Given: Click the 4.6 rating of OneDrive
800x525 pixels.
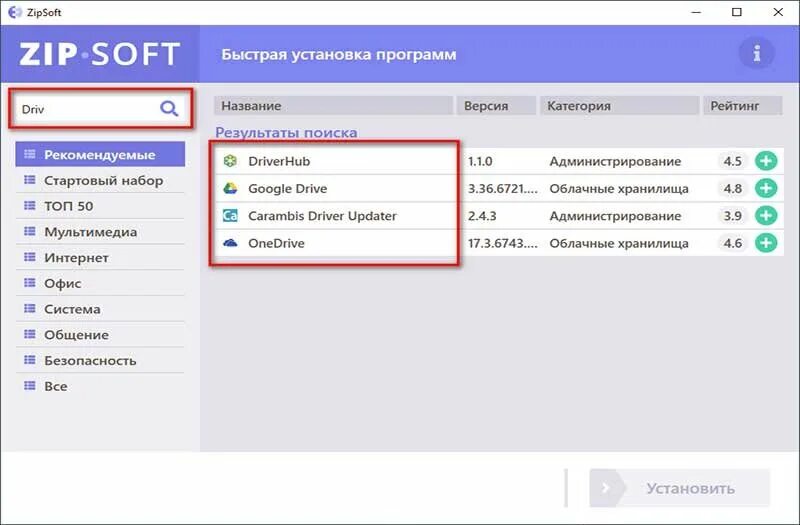Looking at the screenshot, I should click(x=733, y=243).
